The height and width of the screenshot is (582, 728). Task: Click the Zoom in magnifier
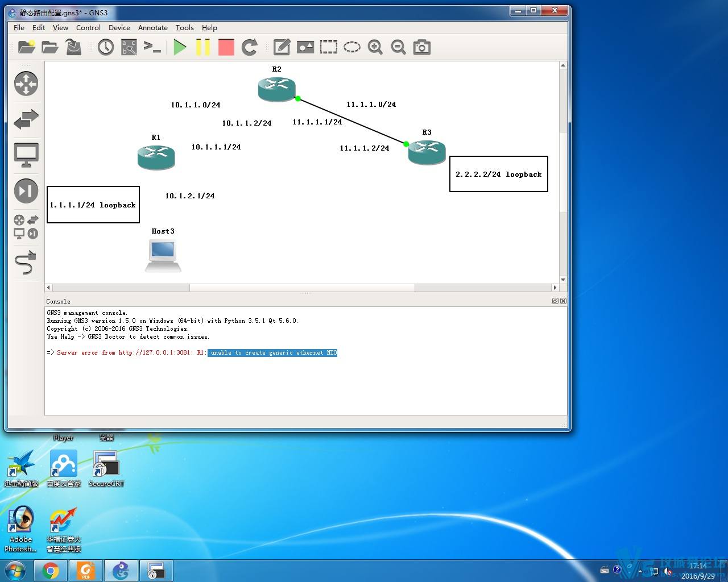375,47
